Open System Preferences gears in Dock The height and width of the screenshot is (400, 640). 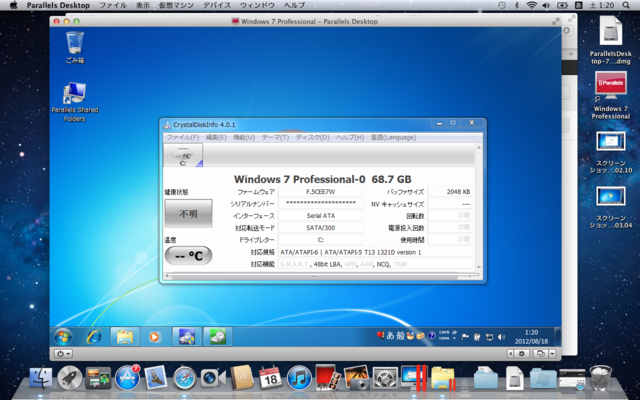[385, 378]
